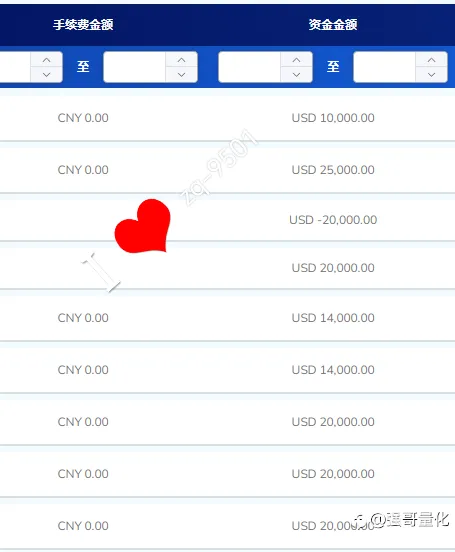Focus the fund amount upper-bound input field
455x552 pixels.
coord(385,67)
